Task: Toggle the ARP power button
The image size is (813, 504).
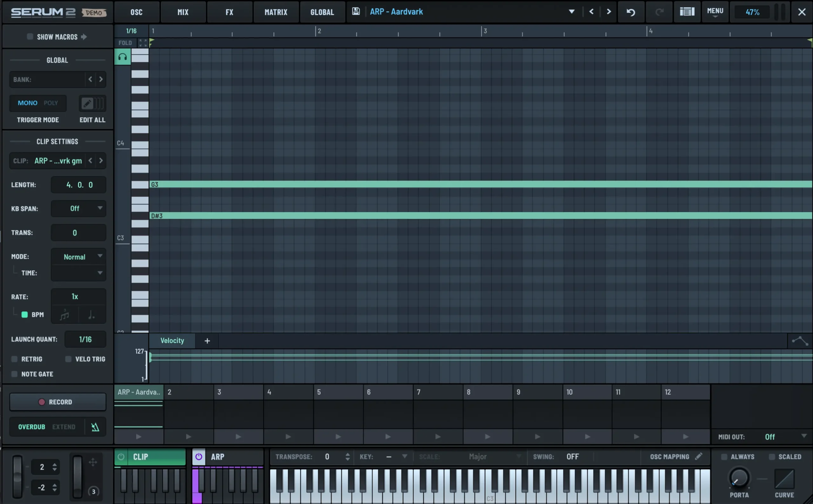Action: pos(199,456)
